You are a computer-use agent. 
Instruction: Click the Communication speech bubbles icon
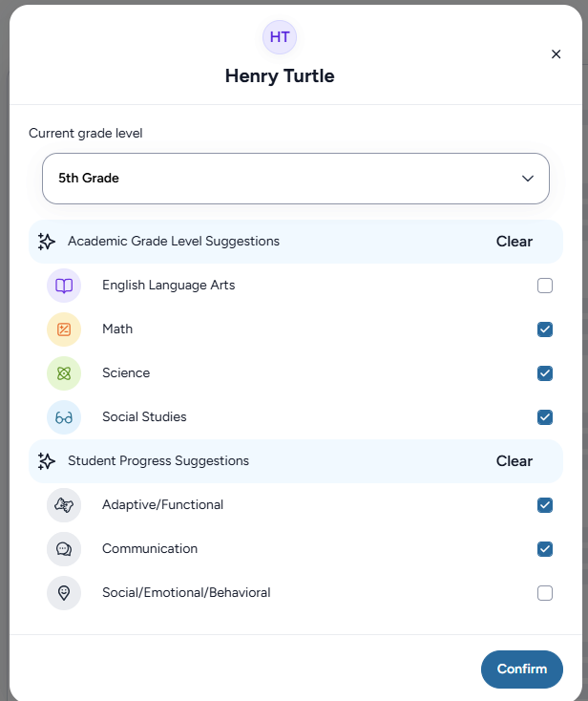(x=64, y=549)
